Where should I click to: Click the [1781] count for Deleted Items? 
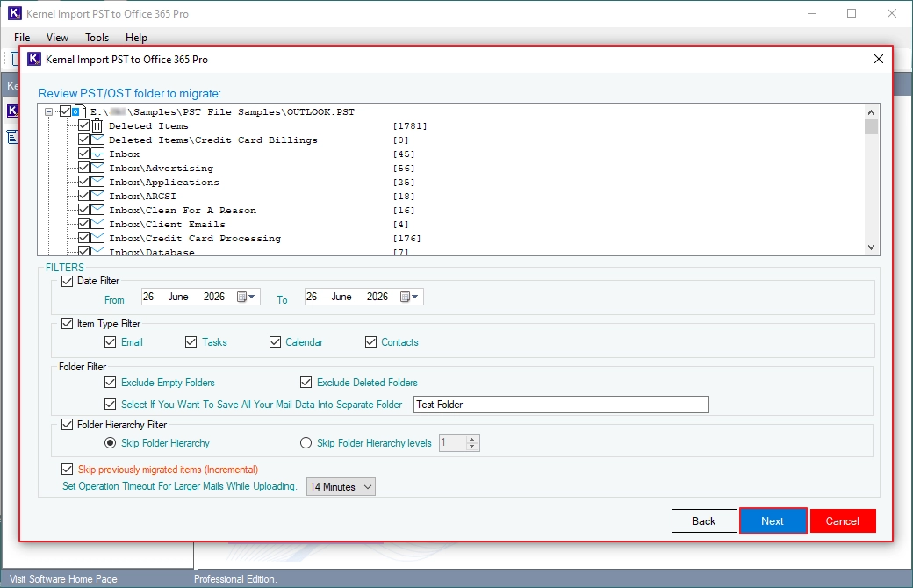pyautogui.click(x=410, y=126)
